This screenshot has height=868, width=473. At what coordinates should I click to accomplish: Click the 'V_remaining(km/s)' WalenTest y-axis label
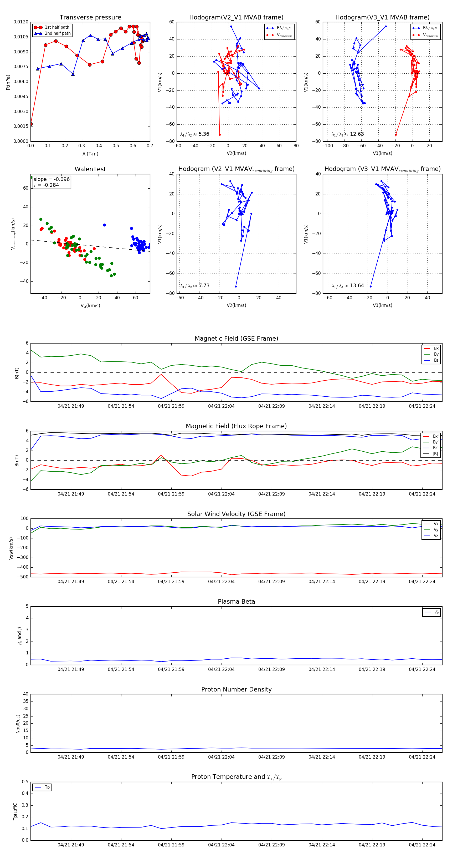[13, 234]
